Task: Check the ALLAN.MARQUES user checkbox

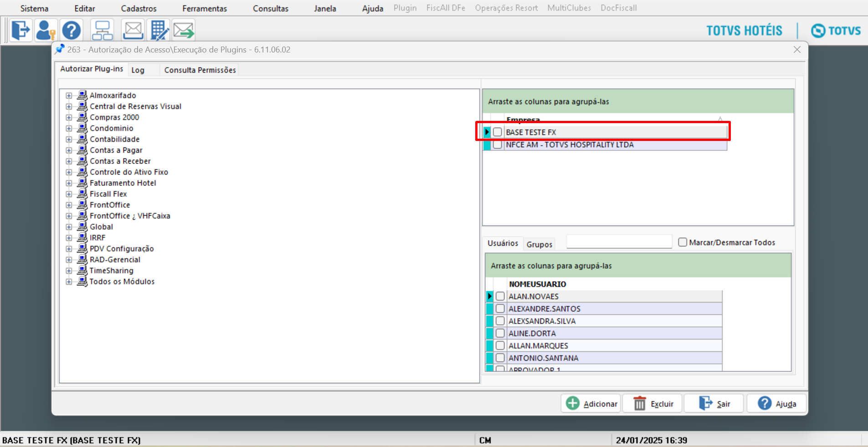Action: [x=500, y=346]
